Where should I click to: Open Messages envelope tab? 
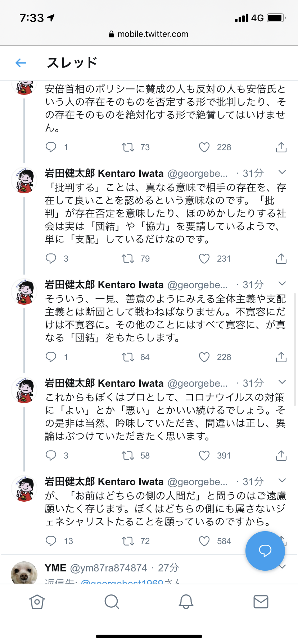[261, 602]
